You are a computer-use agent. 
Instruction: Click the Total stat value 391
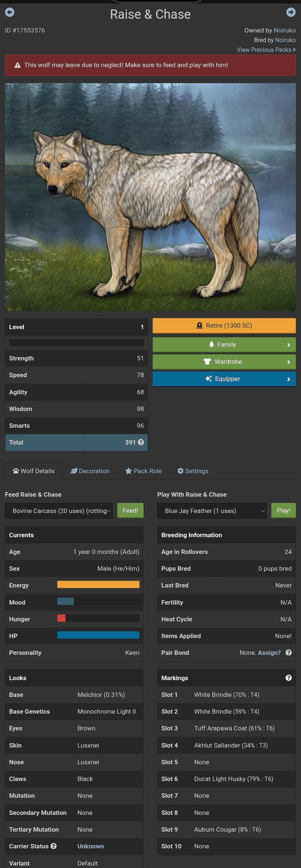[130, 442]
